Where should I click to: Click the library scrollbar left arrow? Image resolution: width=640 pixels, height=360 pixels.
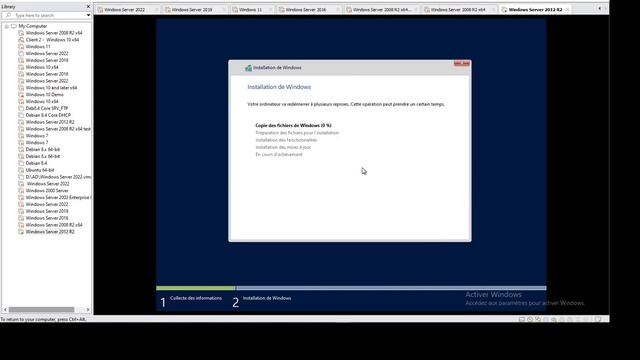(x=5, y=310)
